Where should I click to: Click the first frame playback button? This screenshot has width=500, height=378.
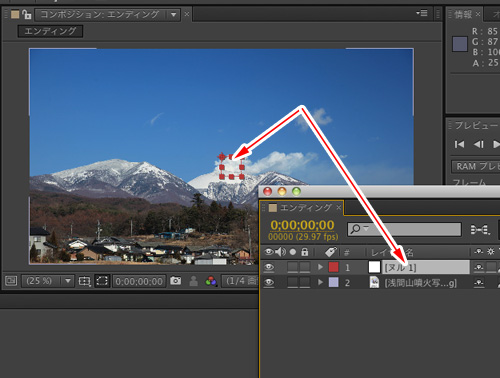(459, 144)
